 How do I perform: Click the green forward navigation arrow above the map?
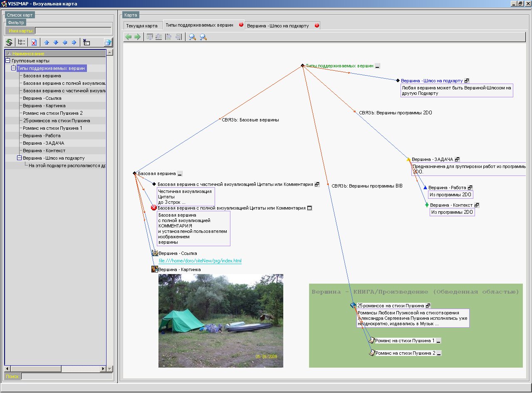(137, 37)
